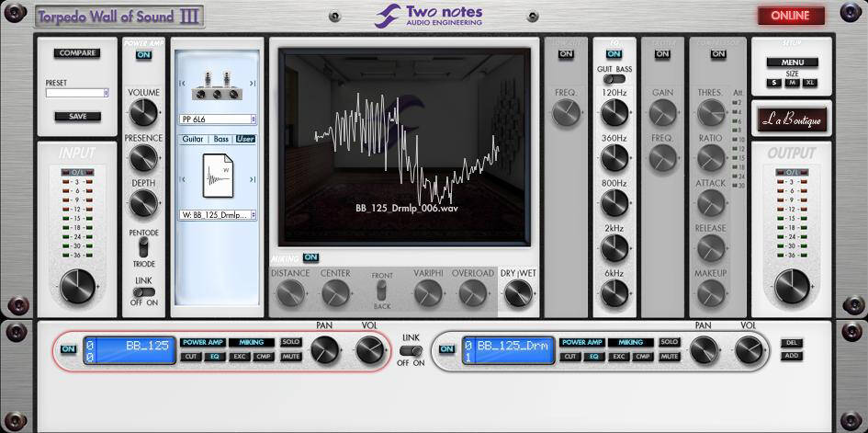Click the 6kHz EQ knob
The width and height of the screenshot is (868, 433).
(614, 293)
